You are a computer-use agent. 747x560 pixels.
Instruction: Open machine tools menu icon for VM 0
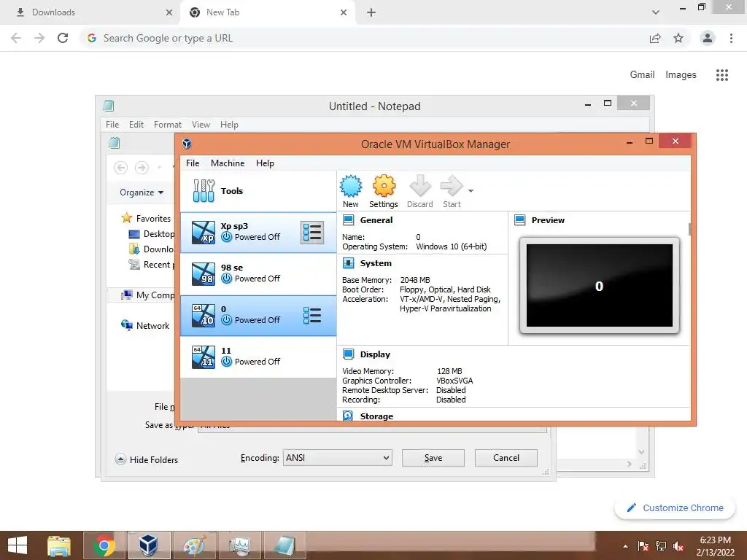312,315
